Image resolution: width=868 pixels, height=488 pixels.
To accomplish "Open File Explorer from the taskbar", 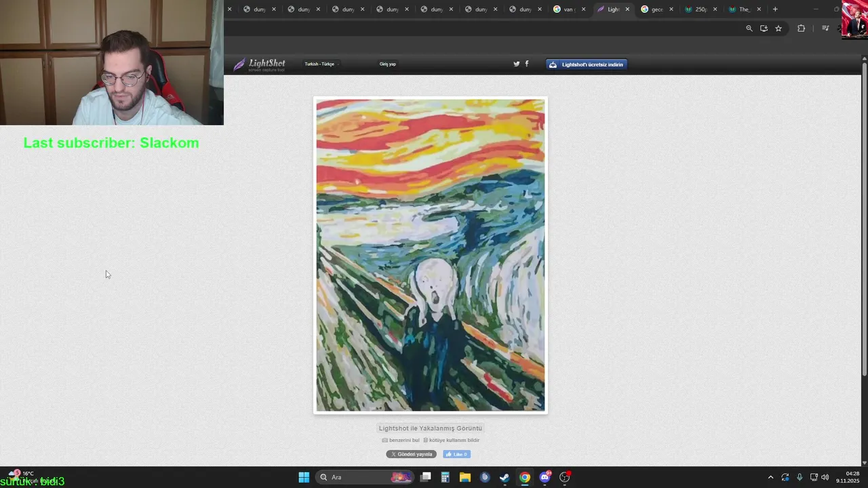I will 465,477.
